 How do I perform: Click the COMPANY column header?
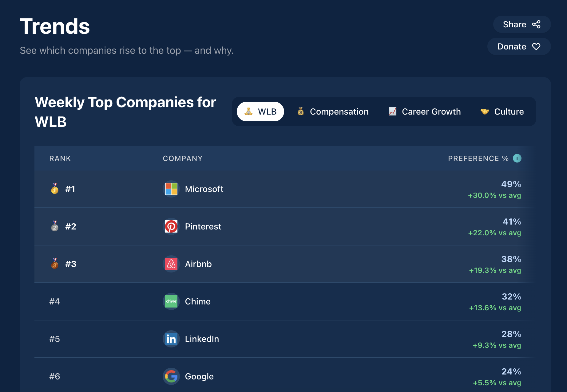[x=183, y=159]
